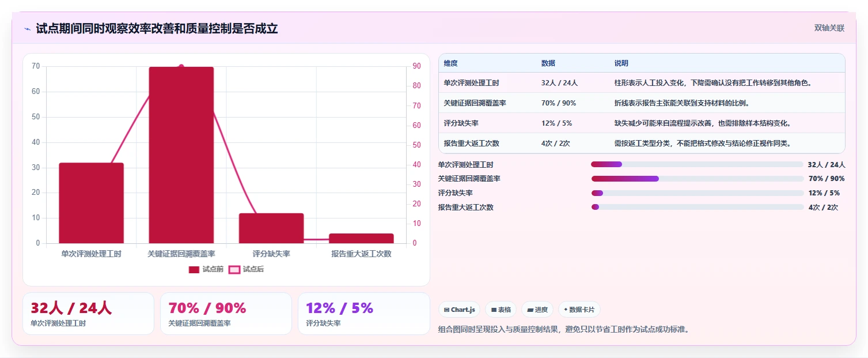Click the 单次评测处理工时 bar in chart

pos(91,203)
